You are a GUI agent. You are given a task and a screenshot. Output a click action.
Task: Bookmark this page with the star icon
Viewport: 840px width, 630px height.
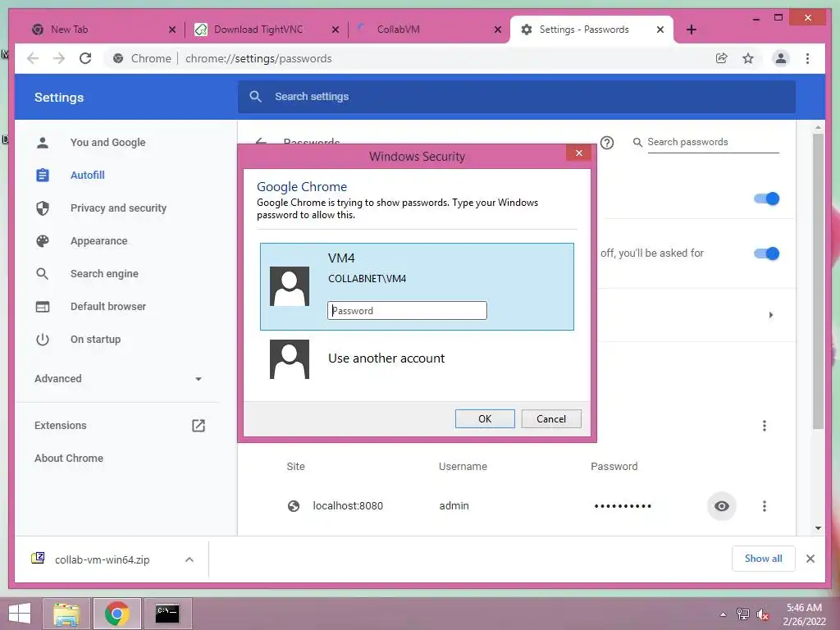(x=748, y=58)
